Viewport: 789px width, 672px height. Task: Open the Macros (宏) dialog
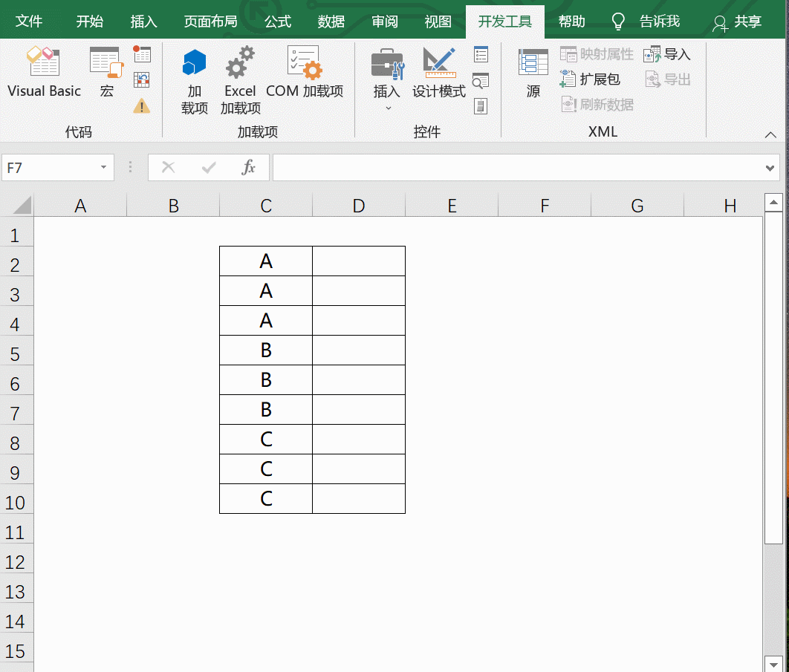(x=107, y=72)
